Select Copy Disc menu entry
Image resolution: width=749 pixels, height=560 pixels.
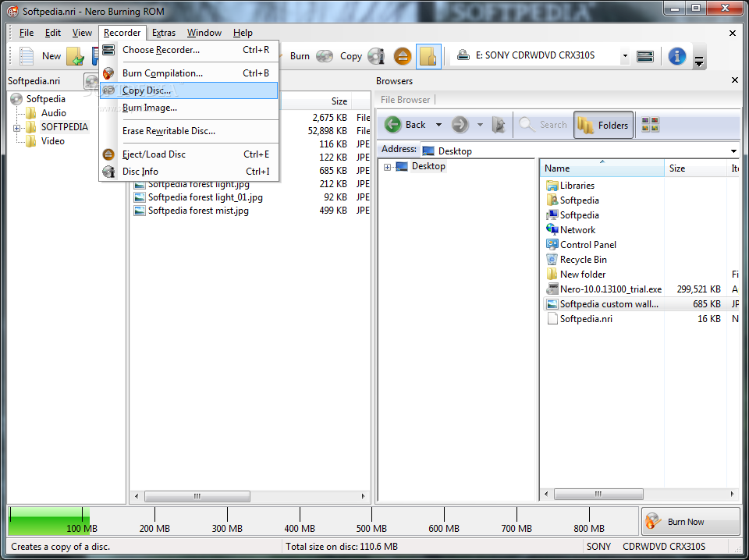pos(189,90)
